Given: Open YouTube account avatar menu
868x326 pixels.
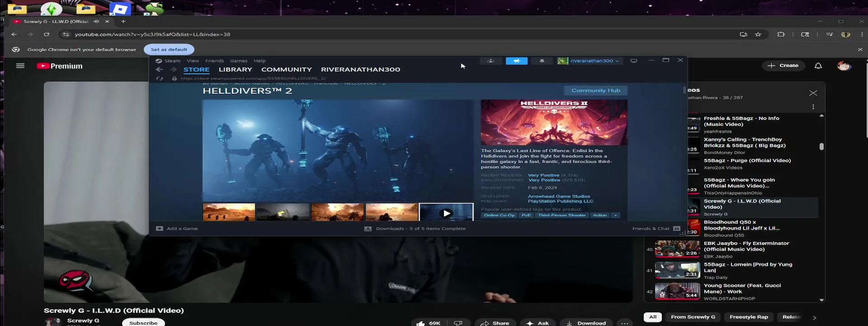Looking at the screenshot, I should [x=844, y=66].
